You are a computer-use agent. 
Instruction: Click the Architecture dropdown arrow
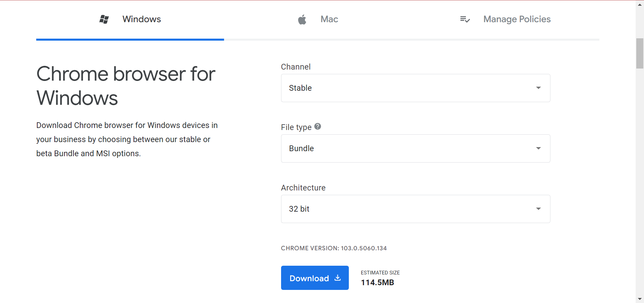pyautogui.click(x=538, y=209)
